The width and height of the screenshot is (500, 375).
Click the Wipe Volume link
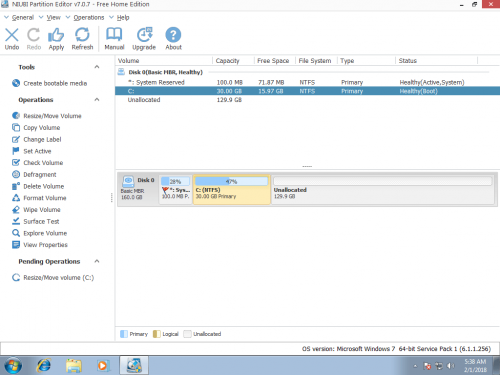coord(42,210)
